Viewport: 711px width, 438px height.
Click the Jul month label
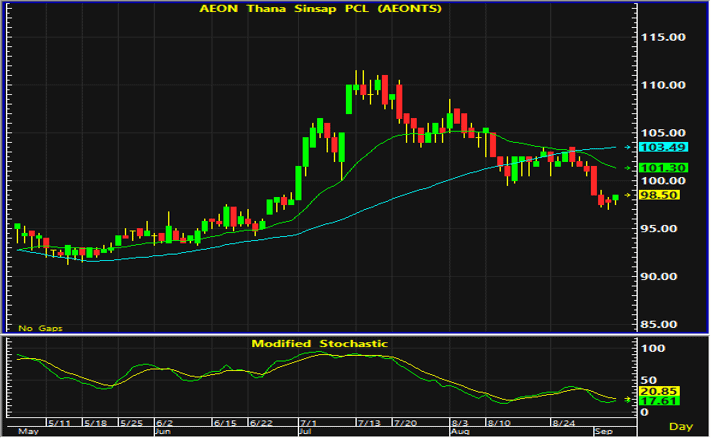pyautogui.click(x=305, y=431)
